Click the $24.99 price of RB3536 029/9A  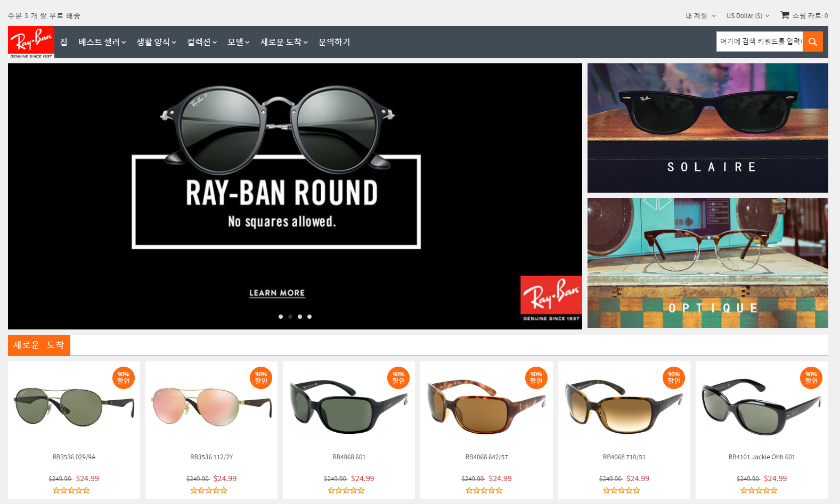[87, 478]
